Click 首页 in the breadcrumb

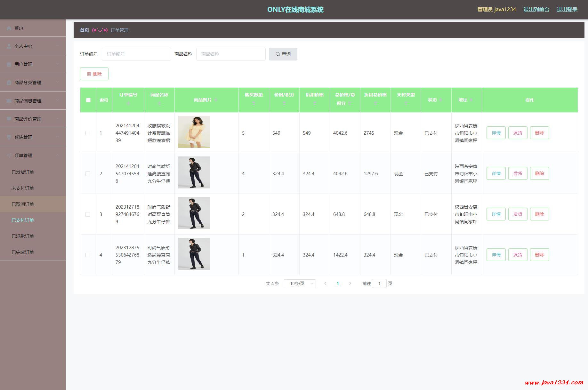click(85, 30)
